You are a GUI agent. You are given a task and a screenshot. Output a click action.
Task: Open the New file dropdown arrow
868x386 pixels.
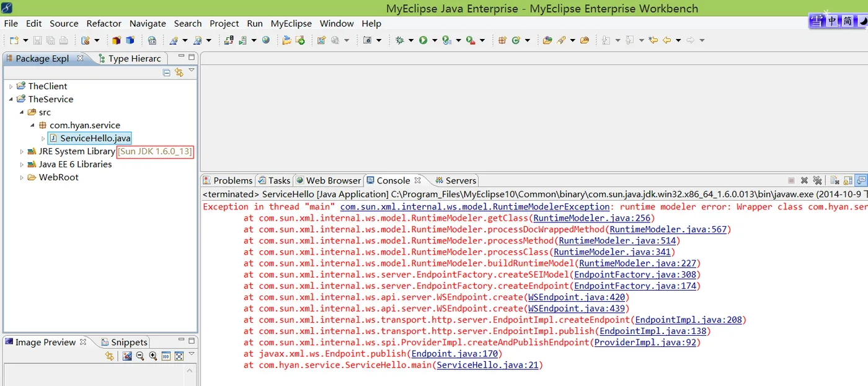coord(25,40)
